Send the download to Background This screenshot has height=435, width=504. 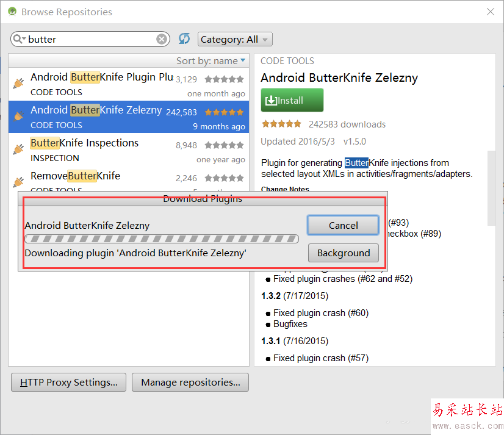344,253
